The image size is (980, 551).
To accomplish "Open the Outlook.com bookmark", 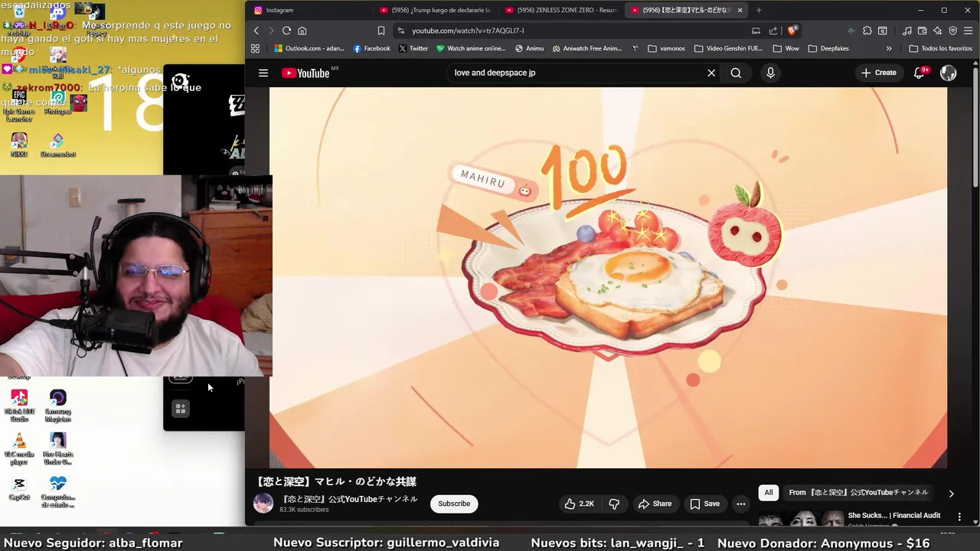I will pos(309,48).
